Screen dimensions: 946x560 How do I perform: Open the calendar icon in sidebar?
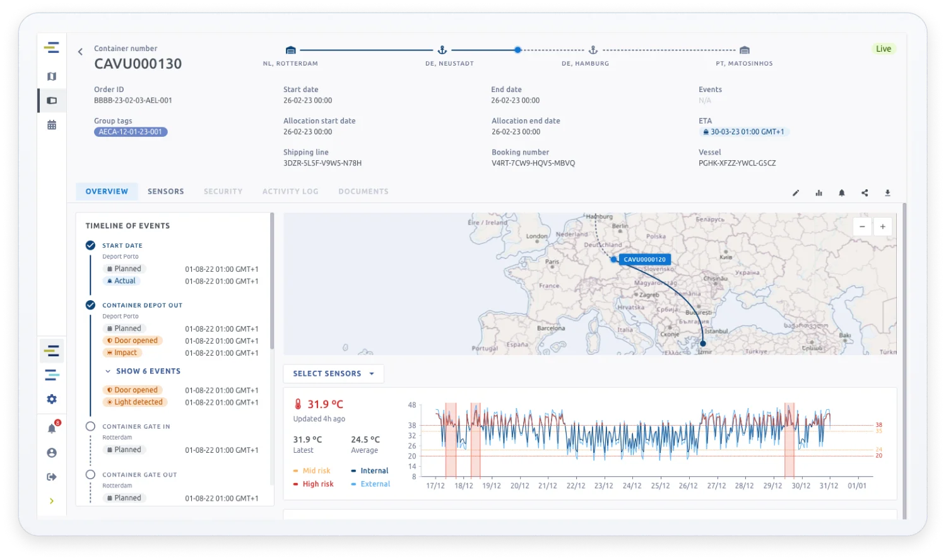[52, 125]
